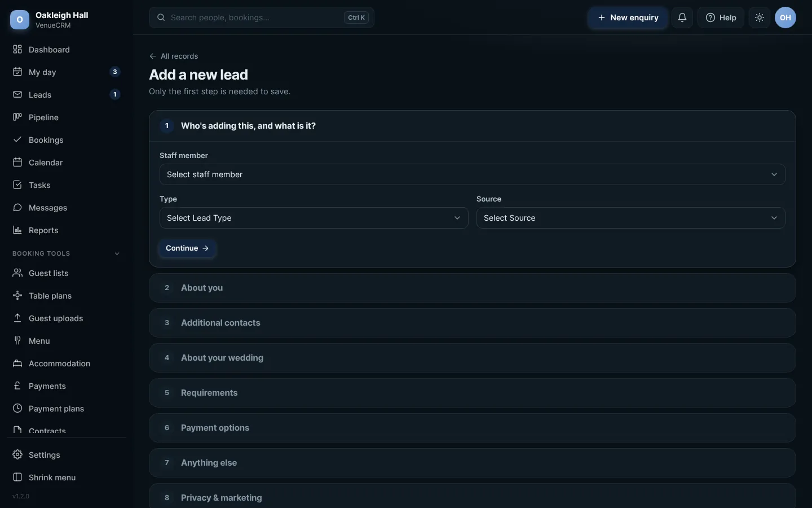Click the My day calendar icon
The height and width of the screenshot is (508, 812).
tap(17, 72)
